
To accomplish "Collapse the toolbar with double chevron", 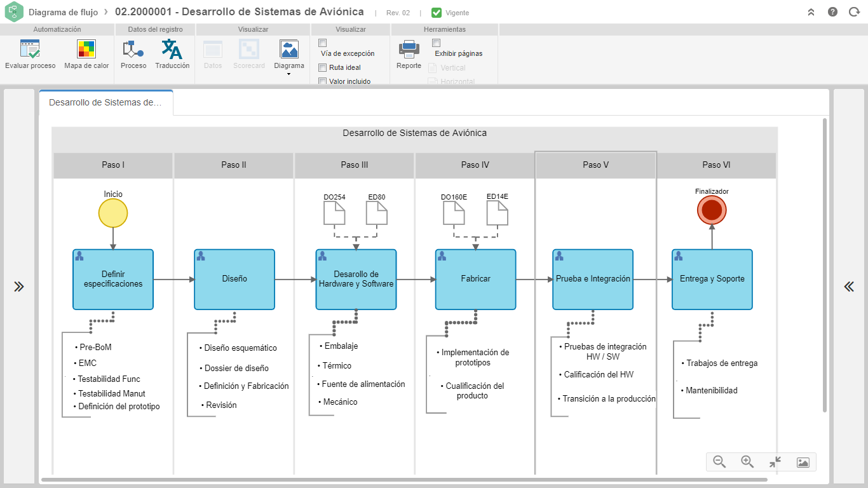I will pyautogui.click(x=811, y=12).
